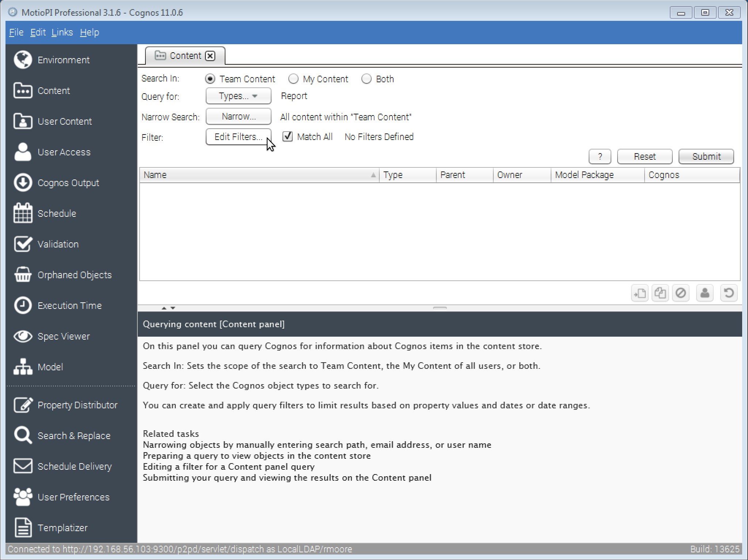Open 'Narrowing objects by manually entering search path' link
Viewport: 748px width, 560px height.
click(x=317, y=445)
